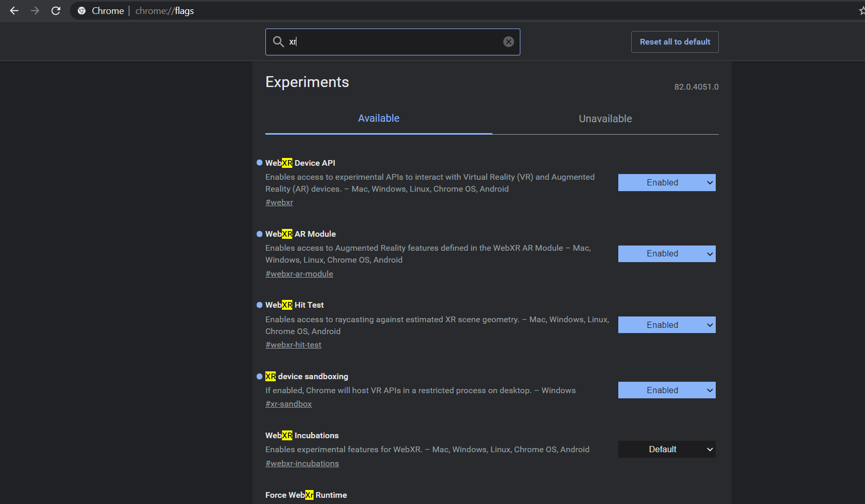
Task: Click the Experiments heading
Action: (307, 82)
